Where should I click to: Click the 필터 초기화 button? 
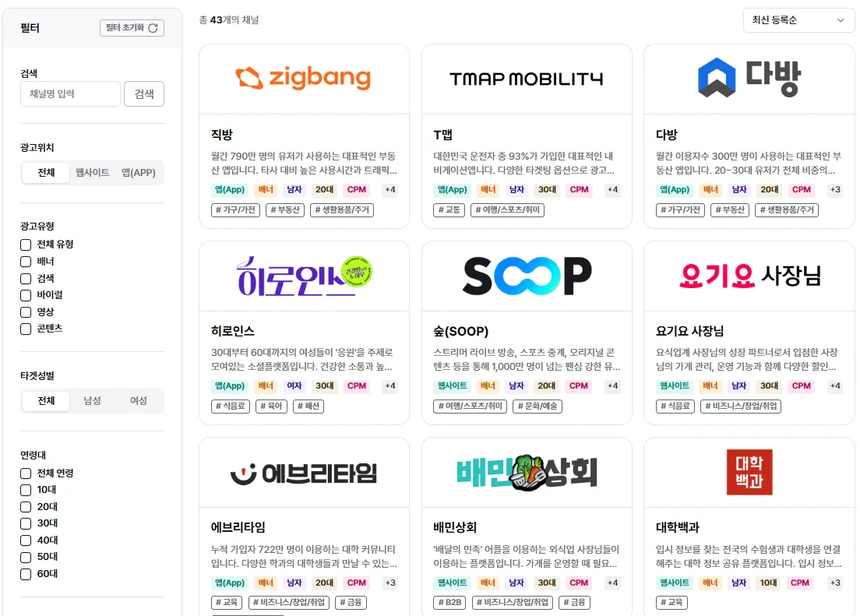[132, 28]
